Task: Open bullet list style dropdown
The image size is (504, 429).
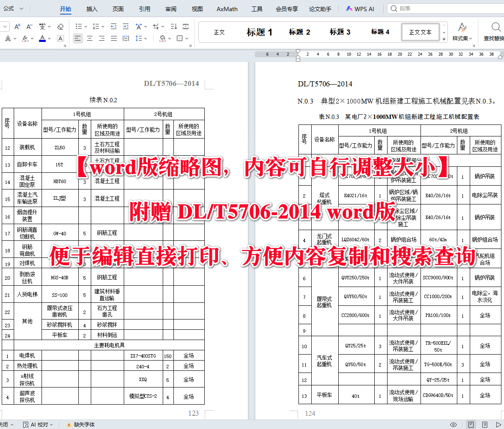Action: coord(86,27)
